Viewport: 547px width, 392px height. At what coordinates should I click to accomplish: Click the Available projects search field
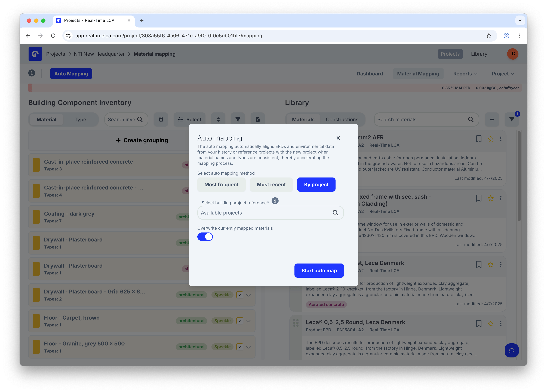pos(270,213)
